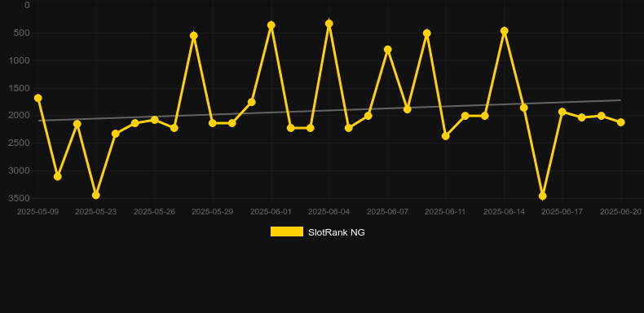Click the peak data point on 2025-06-01

coord(271,25)
